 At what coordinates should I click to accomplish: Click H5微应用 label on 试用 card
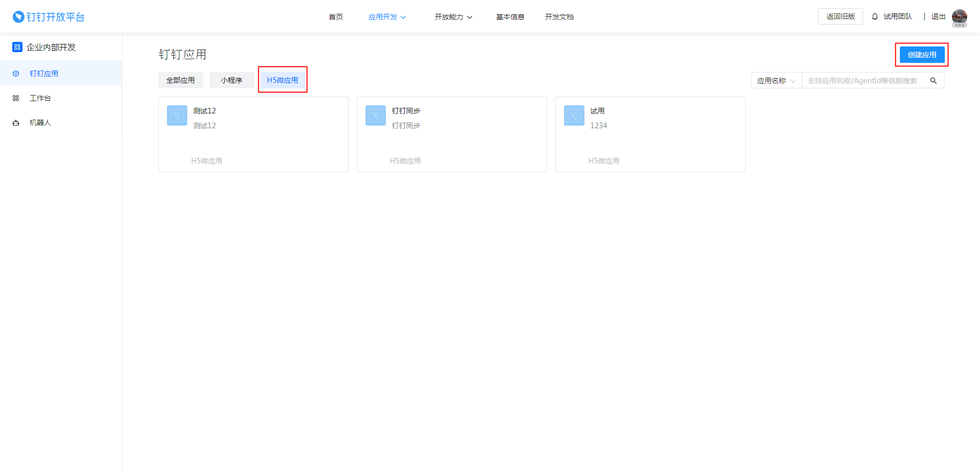click(604, 161)
